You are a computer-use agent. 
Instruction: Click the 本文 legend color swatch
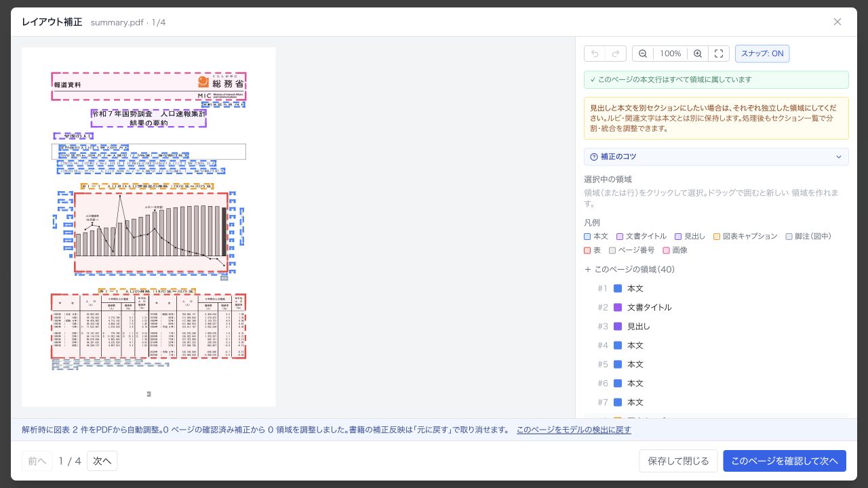point(587,237)
